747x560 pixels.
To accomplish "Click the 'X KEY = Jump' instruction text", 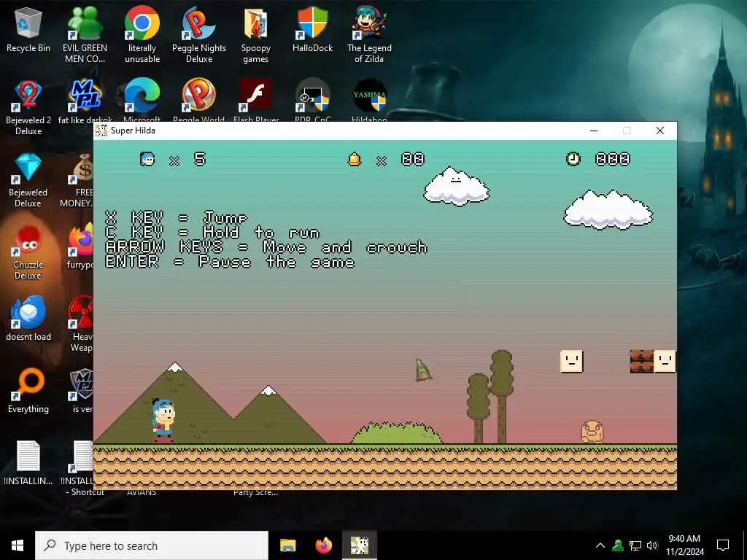I will 176,217.
